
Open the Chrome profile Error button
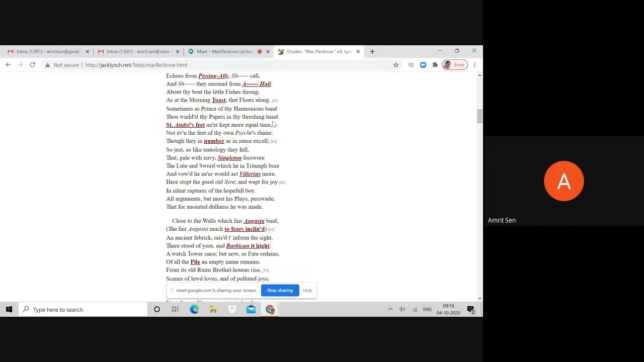point(454,65)
